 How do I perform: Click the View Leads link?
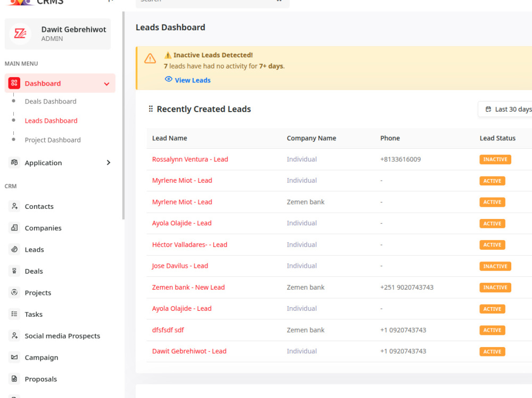coord(193,80)
